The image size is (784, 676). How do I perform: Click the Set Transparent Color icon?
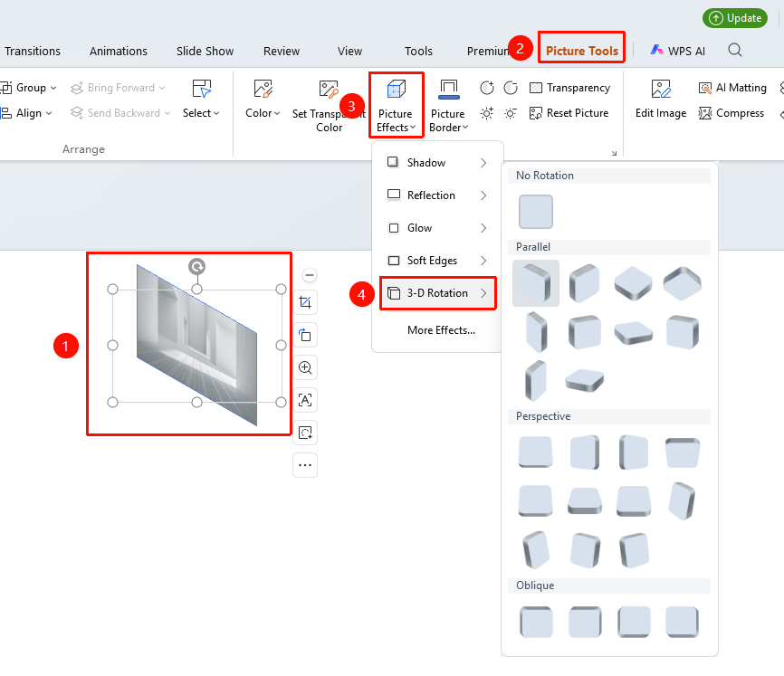[x=329, y=89]
